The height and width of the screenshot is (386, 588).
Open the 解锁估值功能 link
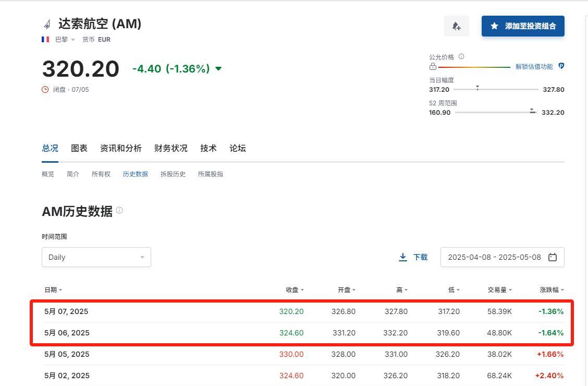coord(534,66)
